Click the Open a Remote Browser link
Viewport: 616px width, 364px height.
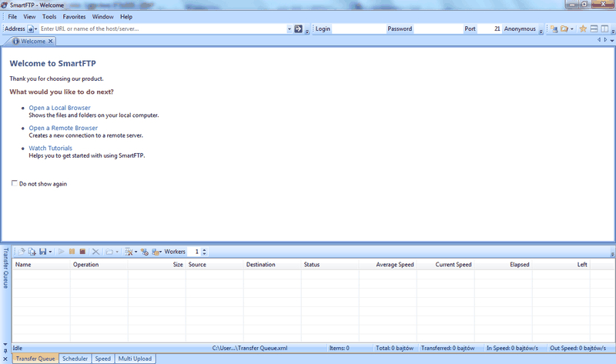click(x=63, y=128)
